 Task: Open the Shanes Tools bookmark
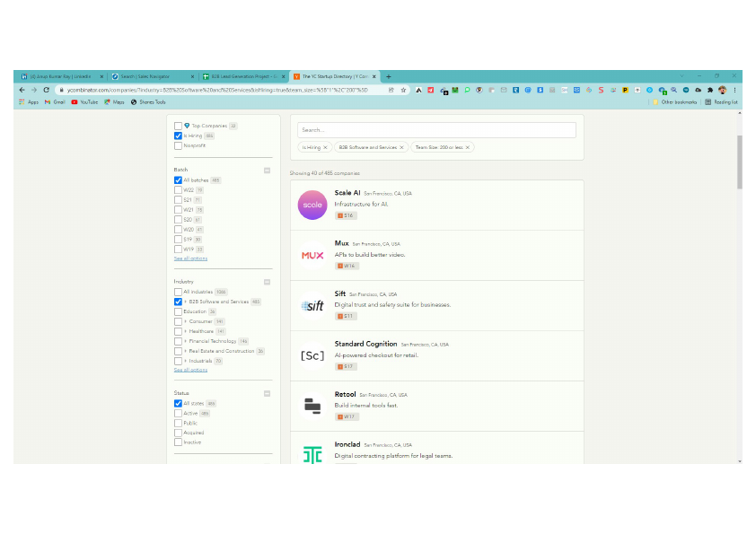pos(148,102)
